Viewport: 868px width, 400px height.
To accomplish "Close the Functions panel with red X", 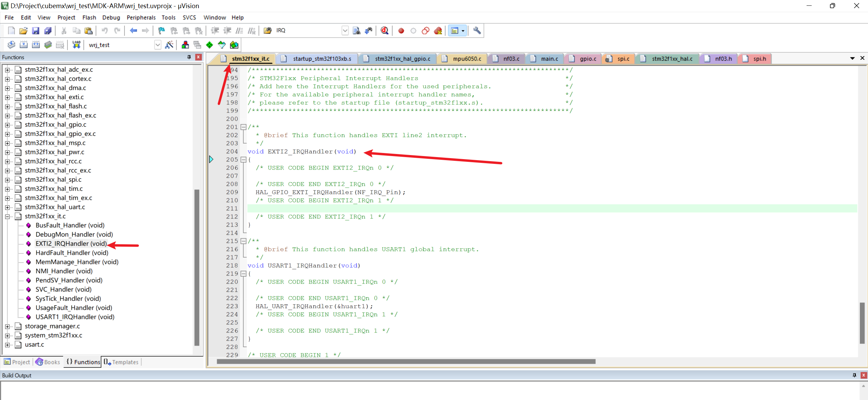I will click(199, 57).
